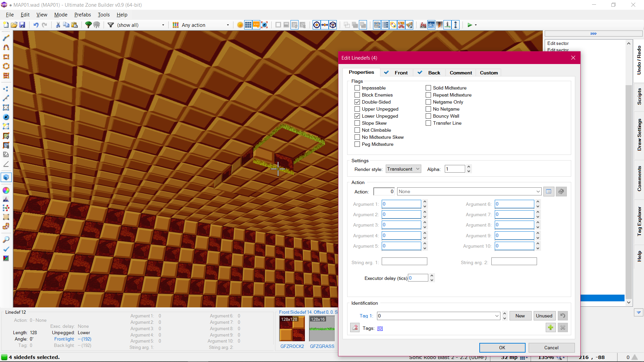Click the New tag button
644x362 pixels.
(x=520, y=316)
